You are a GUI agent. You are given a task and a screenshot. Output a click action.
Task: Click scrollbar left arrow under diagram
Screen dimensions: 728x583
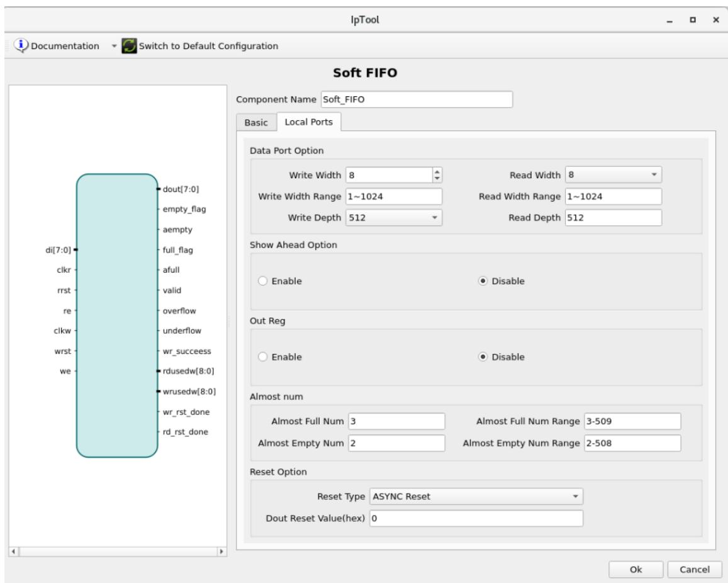pyautogui.click(x=13, y=552)
